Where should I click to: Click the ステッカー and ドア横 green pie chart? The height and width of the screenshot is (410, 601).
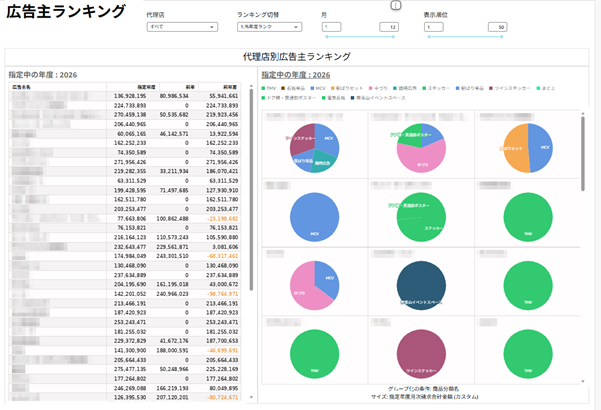click(x=421, y=217)
